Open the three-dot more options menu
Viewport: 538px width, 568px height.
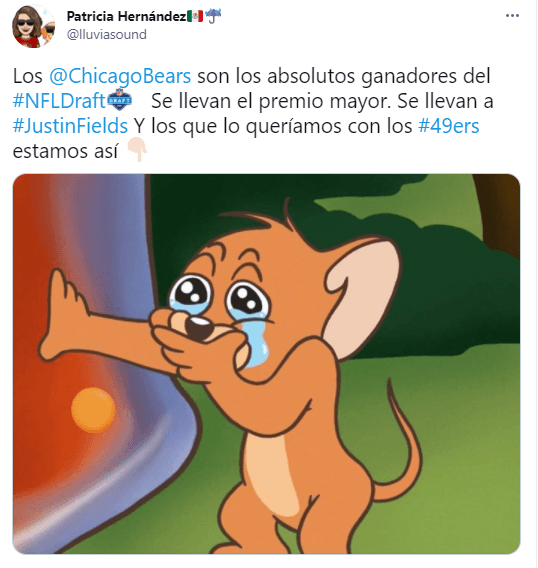click(x=512, y=16)
